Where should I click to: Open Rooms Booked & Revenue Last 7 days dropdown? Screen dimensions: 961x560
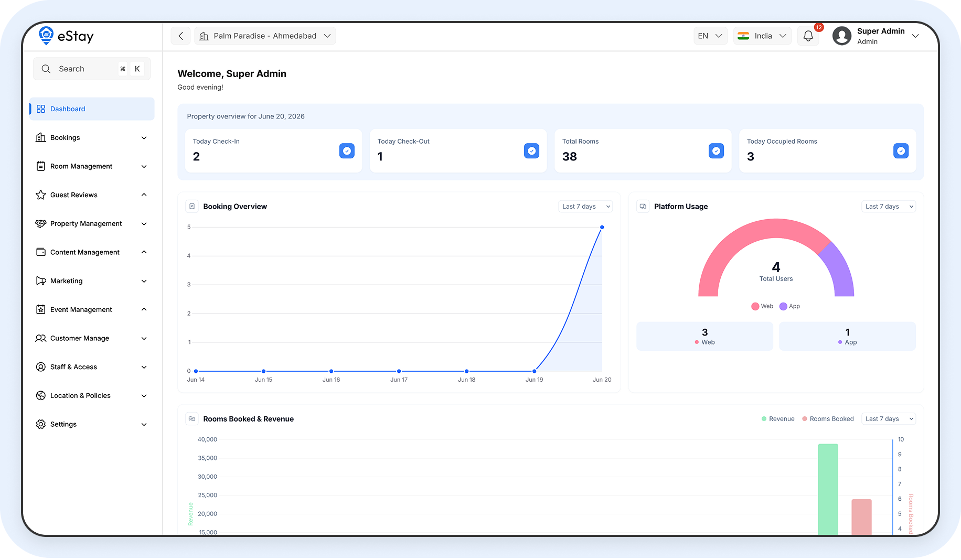(x=889, y=419)
